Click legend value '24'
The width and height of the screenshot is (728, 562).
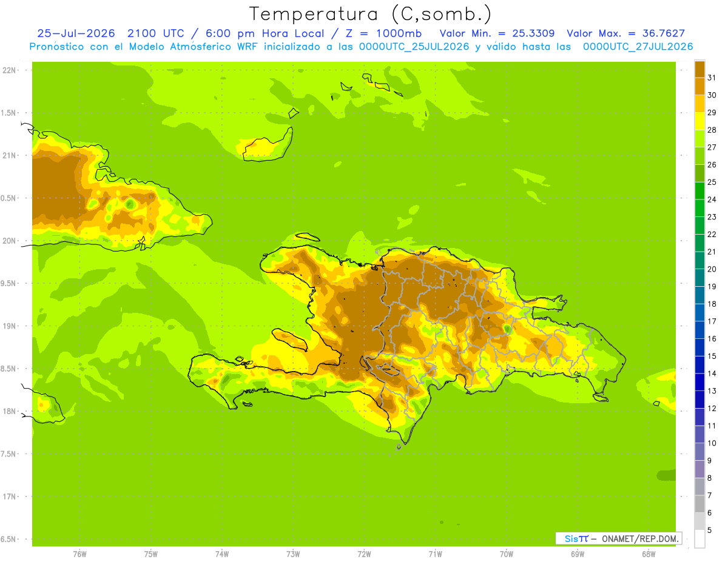712,199
